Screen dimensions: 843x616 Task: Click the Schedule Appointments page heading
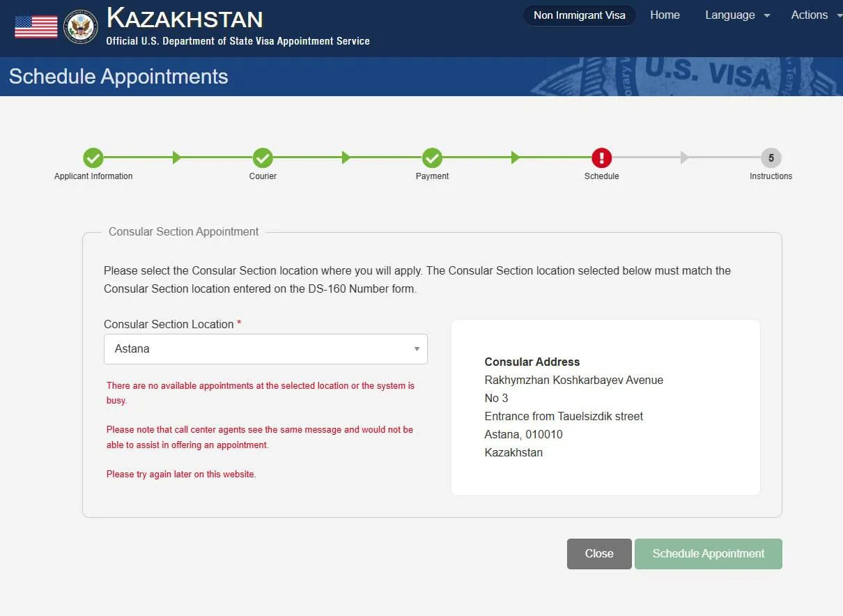click(x=118, y=76)
